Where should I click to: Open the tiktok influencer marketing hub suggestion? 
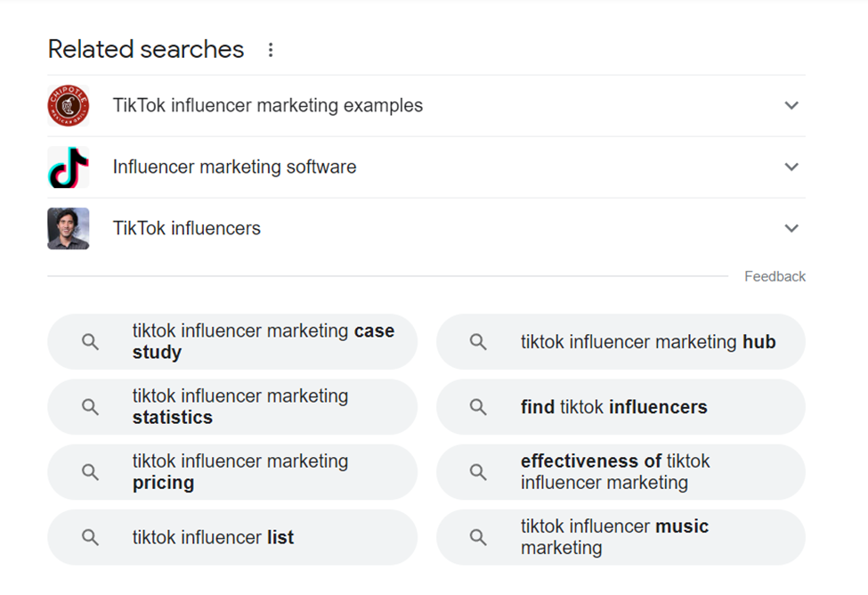click(x=621, y=341)
